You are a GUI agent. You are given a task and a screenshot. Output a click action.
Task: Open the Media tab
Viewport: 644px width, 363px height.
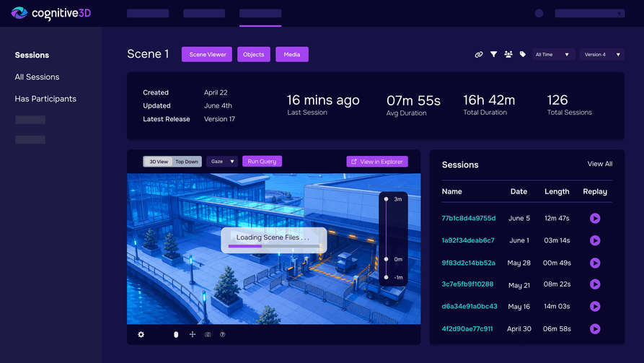291,54
